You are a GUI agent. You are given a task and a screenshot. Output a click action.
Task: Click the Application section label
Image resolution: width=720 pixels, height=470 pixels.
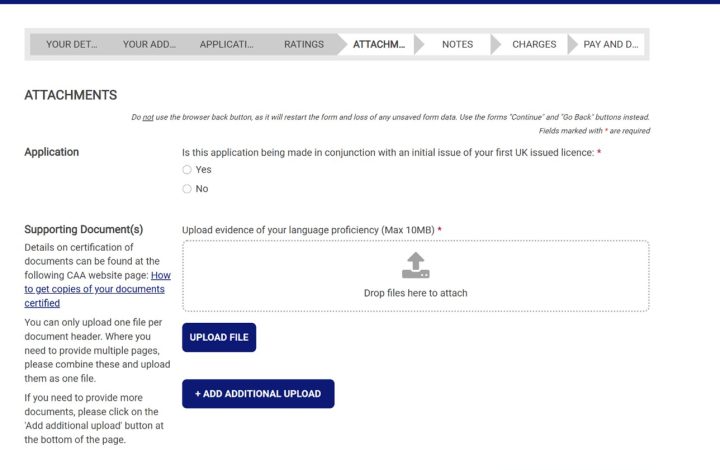[51, 152]
